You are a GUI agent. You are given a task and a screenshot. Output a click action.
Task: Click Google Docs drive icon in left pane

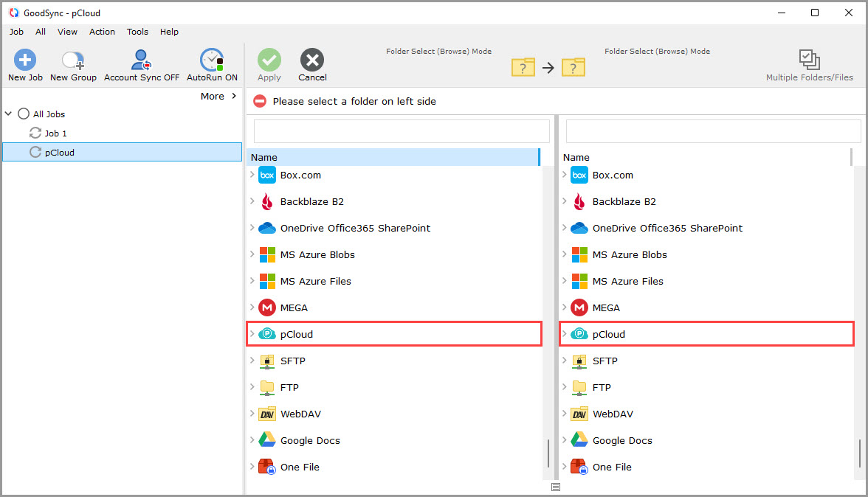coord(267,440)
